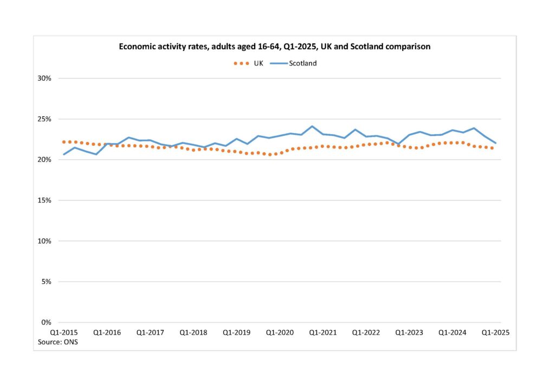Select the Q1-2016 x-axis label
Image resolution: width=555 pixels, height=392 pixels.
point(107,332)
